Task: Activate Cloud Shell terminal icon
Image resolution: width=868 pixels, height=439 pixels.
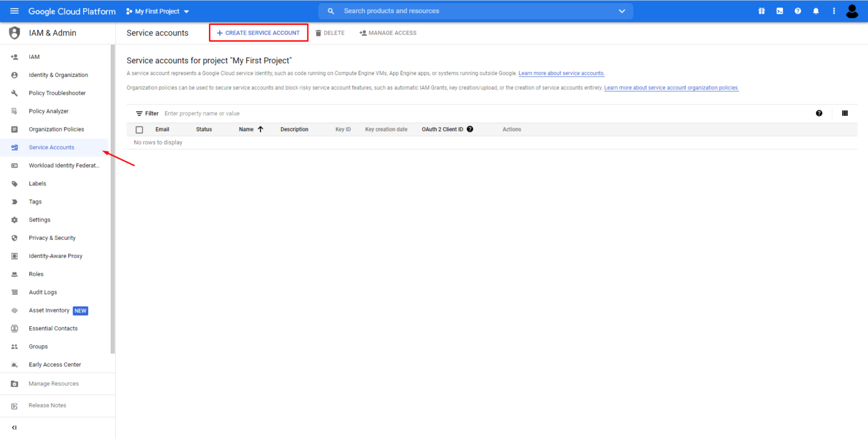Action: click(x=780, y=11)
